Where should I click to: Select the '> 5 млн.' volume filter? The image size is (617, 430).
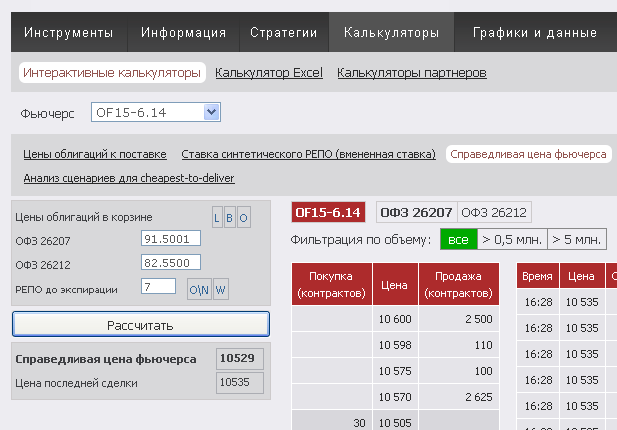[x=577, y=239]
